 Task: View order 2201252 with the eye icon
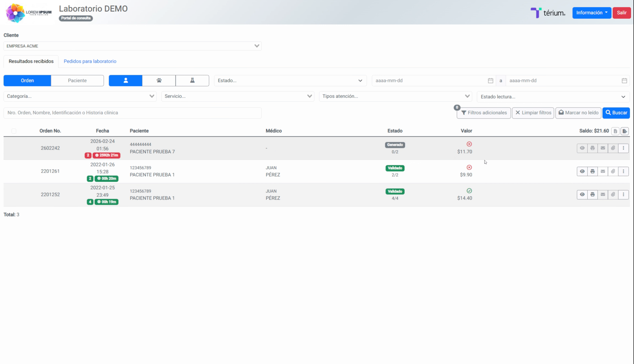click(x=582, y=194)
